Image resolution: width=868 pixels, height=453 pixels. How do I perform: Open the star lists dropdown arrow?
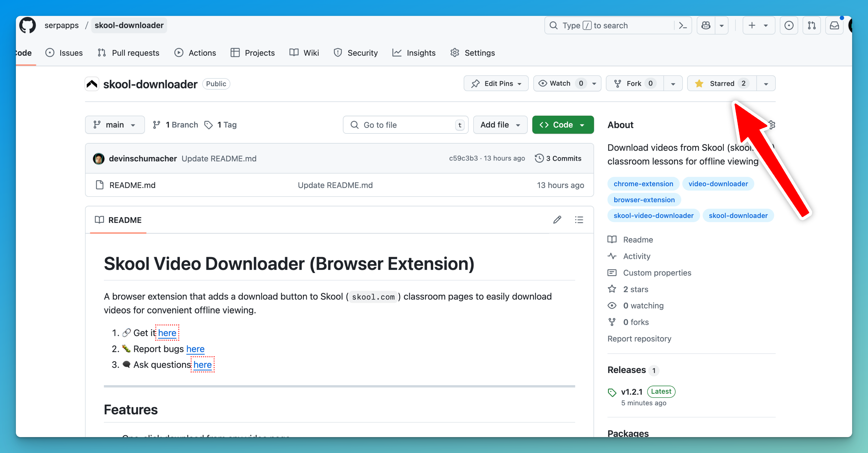766,84
